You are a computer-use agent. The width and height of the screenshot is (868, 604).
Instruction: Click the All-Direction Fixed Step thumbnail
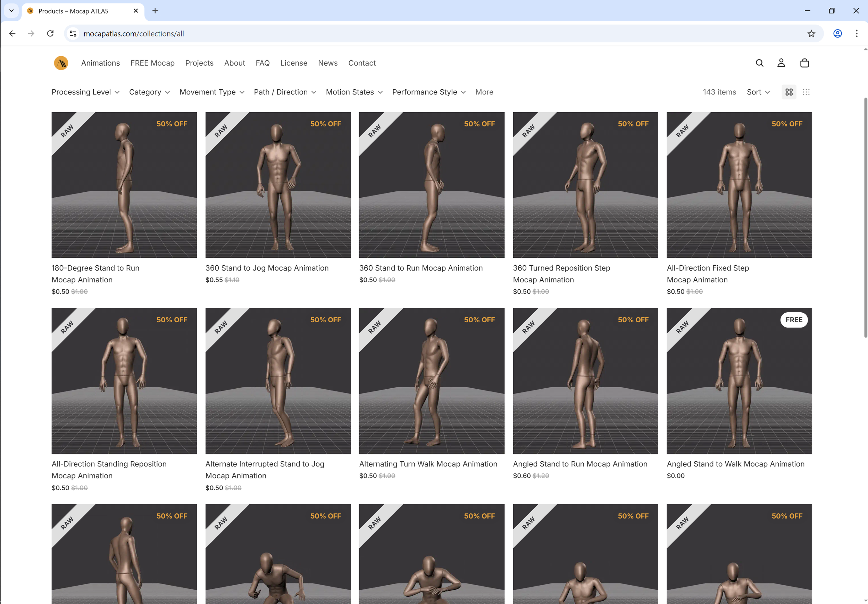739,184
